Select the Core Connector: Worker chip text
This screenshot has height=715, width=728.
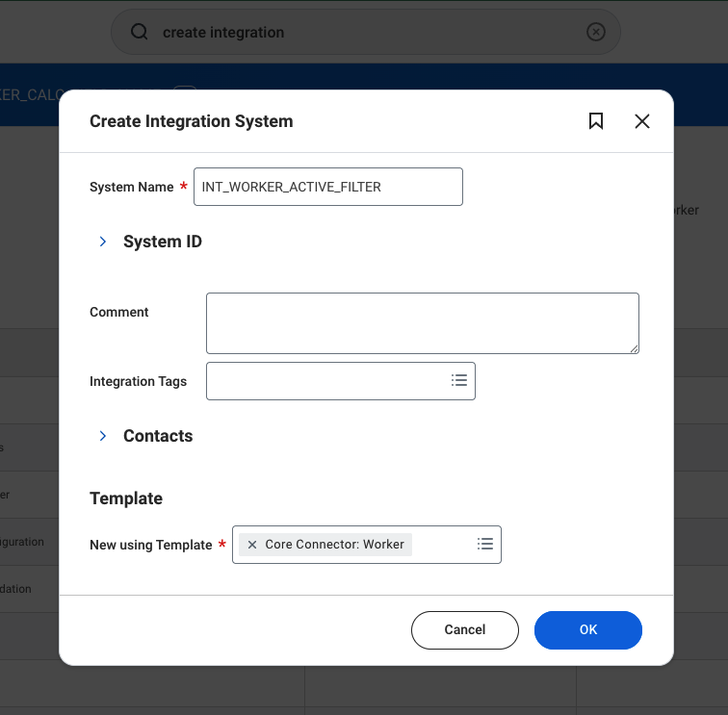tap(334, 545)
